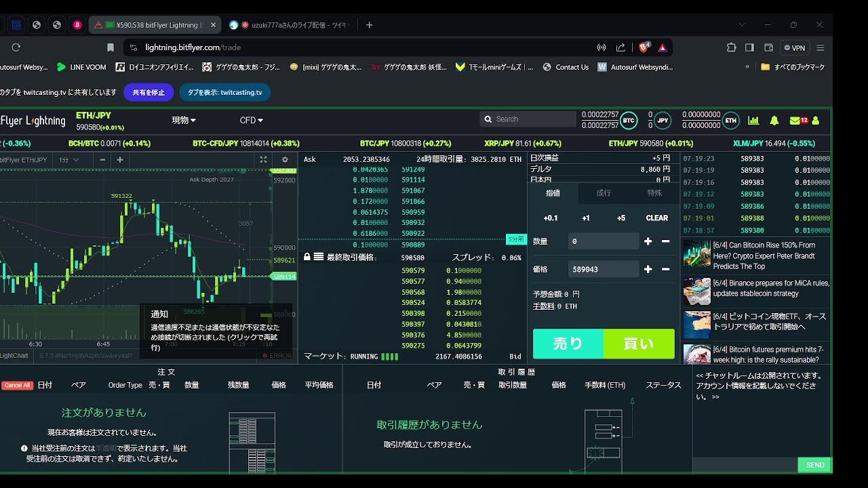Open the user account icon
The width and height of the screenshot is (868, 488).
click(x=816, y=121)
